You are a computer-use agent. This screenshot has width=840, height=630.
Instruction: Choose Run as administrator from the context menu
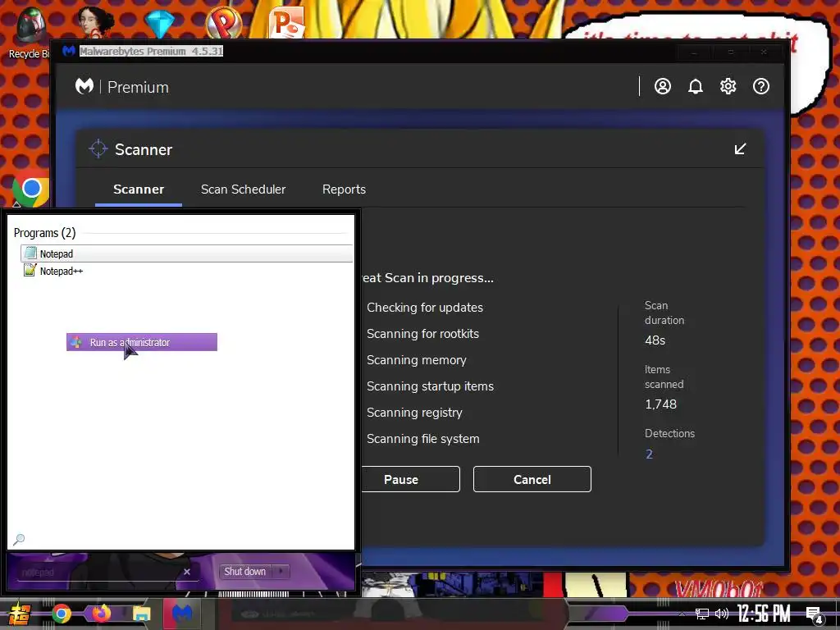(141, 342)
